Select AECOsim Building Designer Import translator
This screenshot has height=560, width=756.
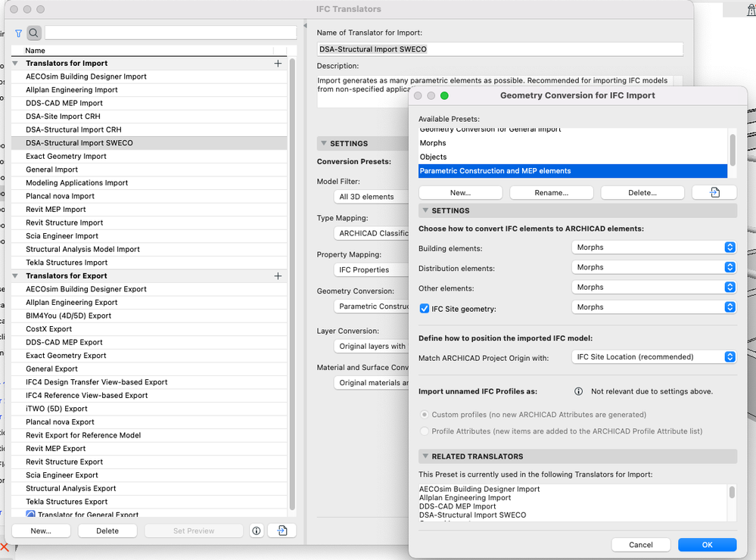coord(149,76)
